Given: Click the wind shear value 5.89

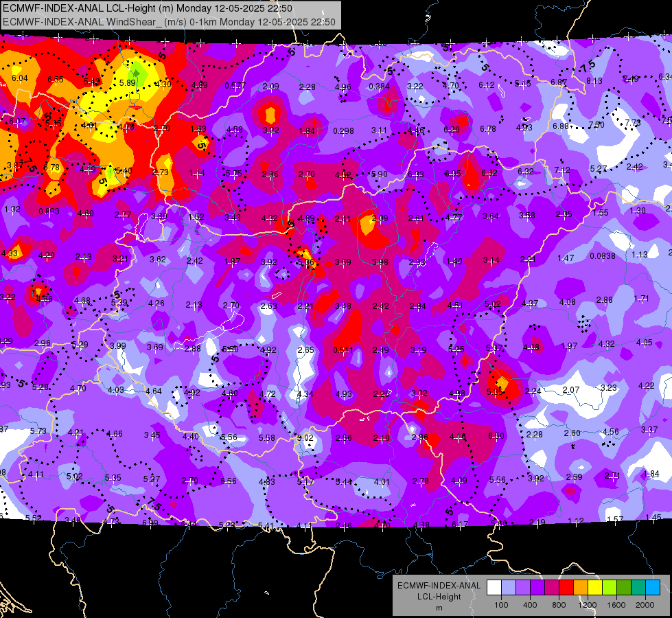Looking at the screenshot, I should [x=128, y=83].
